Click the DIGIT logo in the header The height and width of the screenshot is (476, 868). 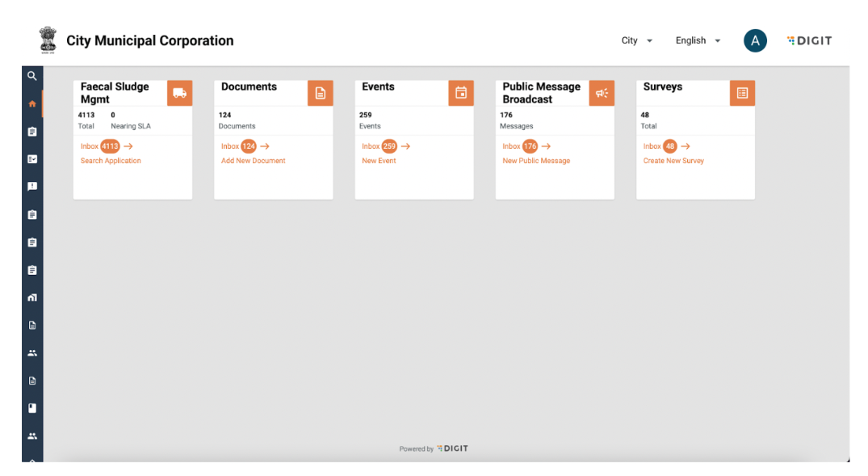point(809,41)
